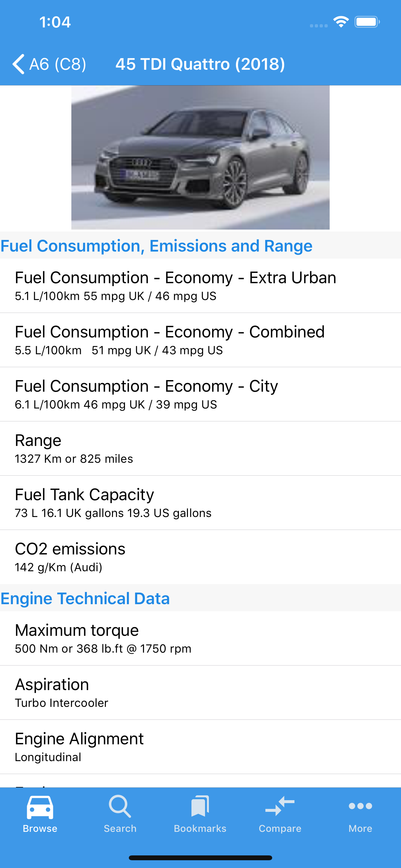The width and height of the screenshot is (401, 868).
Task: Select the City fuel consumption row
Action: coord(200,394)
